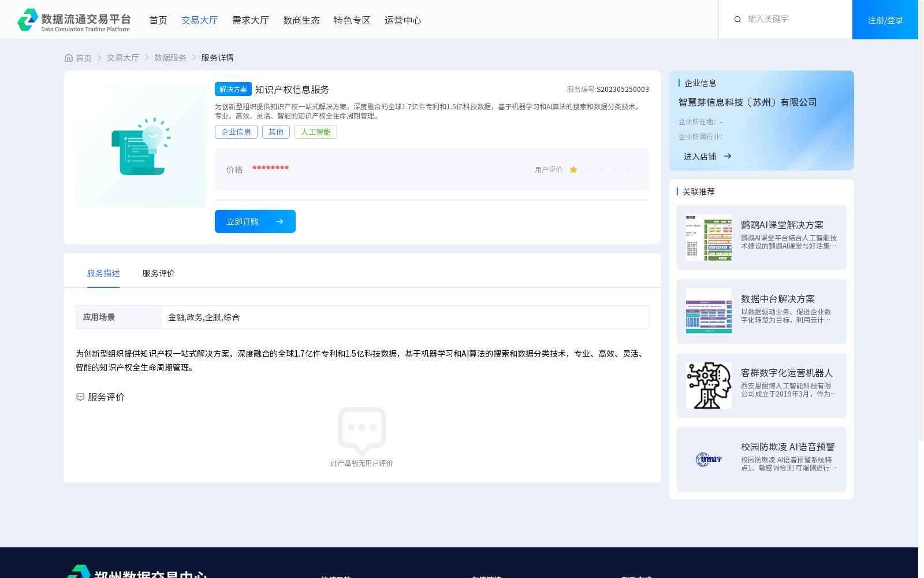
Task: Click 企业所属行业 label
Action: [x=701, y=137]
